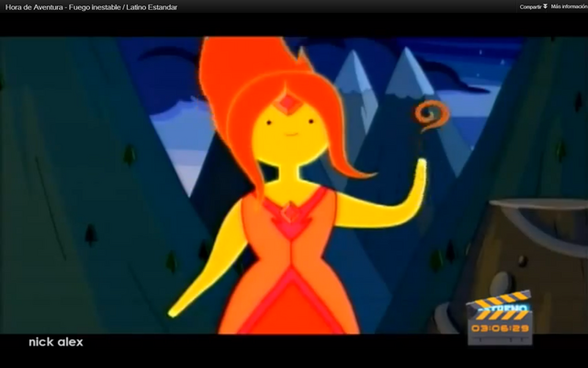Click the video frame to pause playback
The height and width of the screenshot is (368, 588).
click(294, 185)
